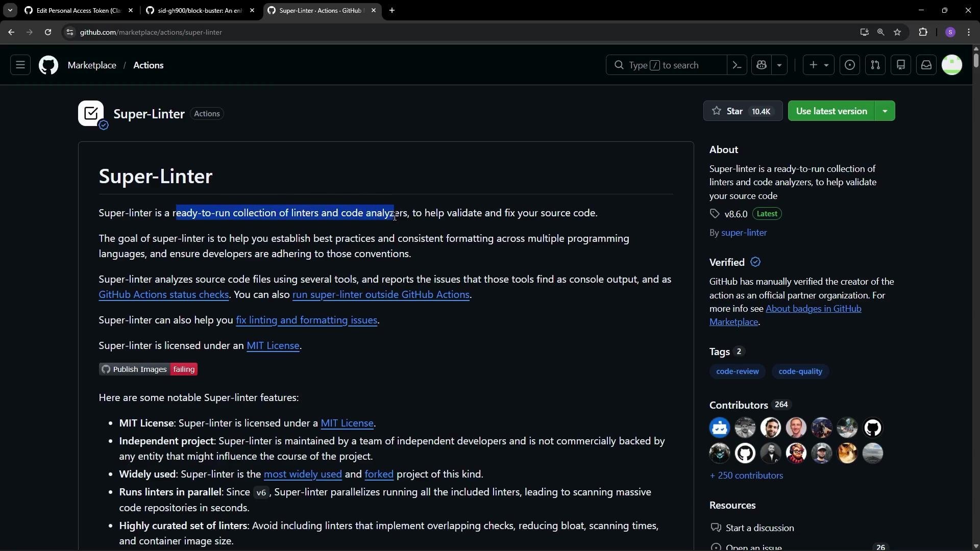Click the Latest release label

click(x=767, y=214)
